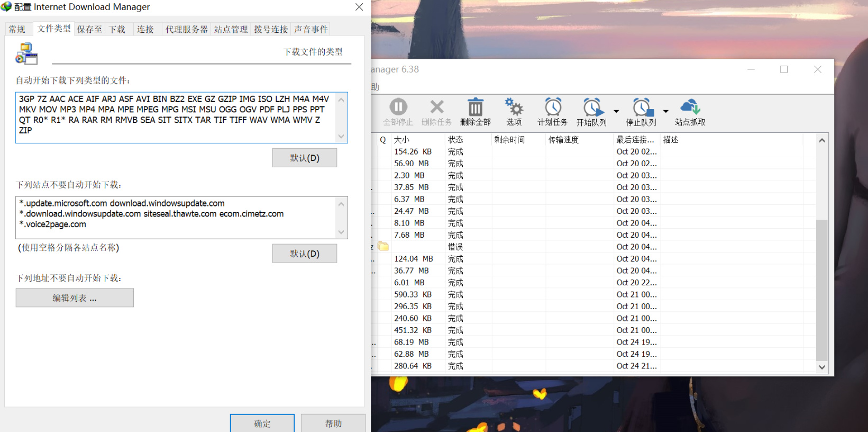Select the 451.32 KB download entry
The width and height of the screenshot is (868, 432).
pos(593,330)
